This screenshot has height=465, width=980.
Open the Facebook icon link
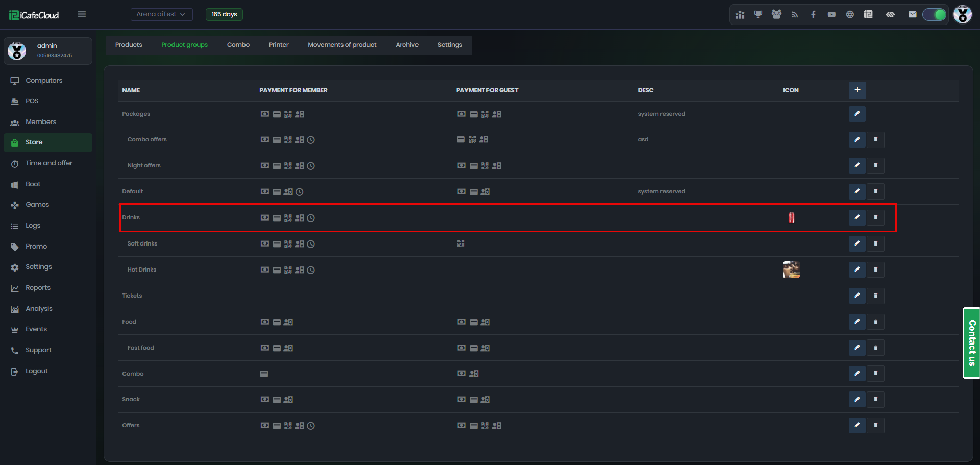[x=813, y=15]
